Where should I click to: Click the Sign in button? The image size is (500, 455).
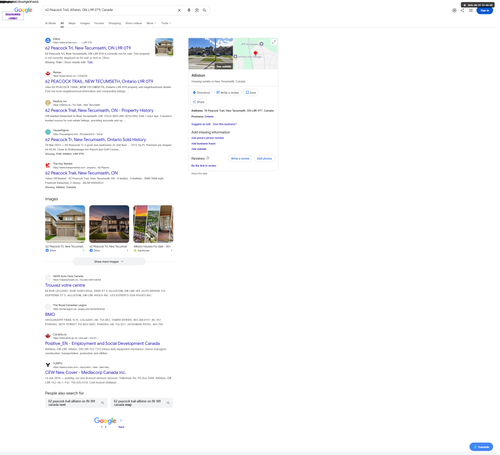(x=485, y=10)
